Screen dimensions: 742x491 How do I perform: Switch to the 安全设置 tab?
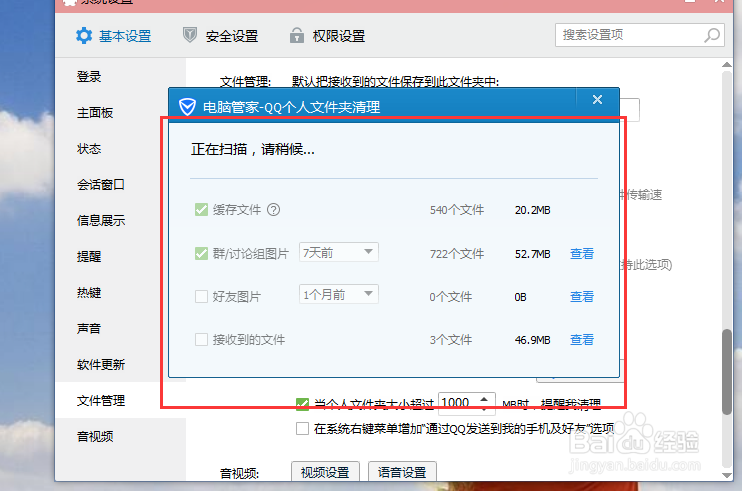click(x=221, y=36)
